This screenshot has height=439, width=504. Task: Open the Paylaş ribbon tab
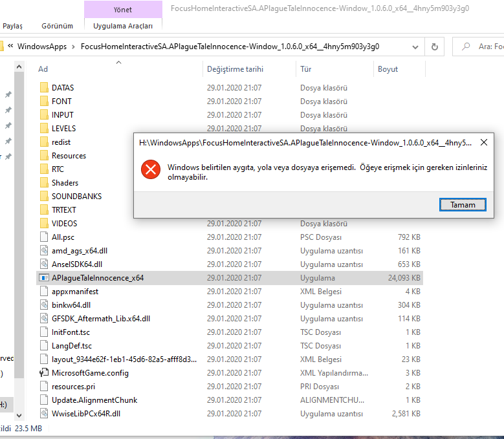[x=12, y=26]
